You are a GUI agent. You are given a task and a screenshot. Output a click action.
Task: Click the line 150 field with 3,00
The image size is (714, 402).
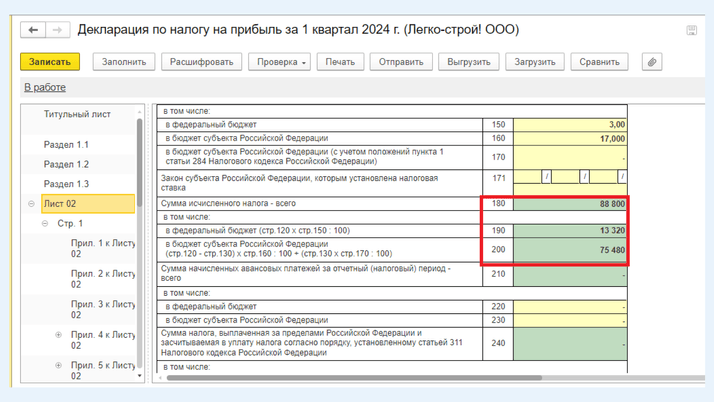pyautogui.click(x=570, y=125)
